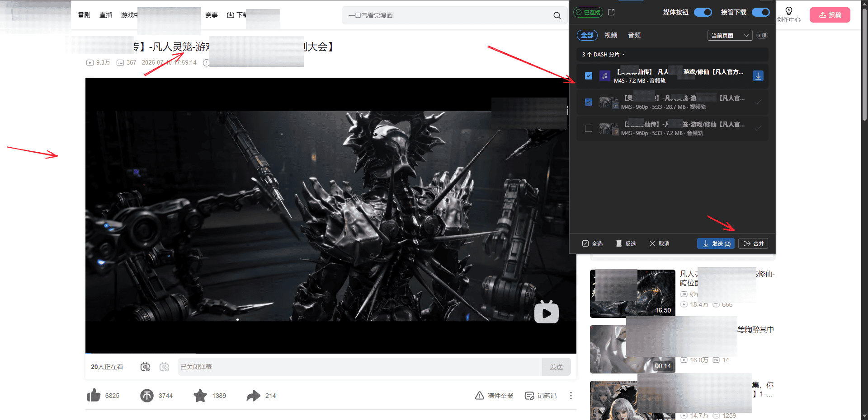868x420 pixels.
Task: Uncheck the 28.7 MB video track checkbox
Action: point(589,102)
